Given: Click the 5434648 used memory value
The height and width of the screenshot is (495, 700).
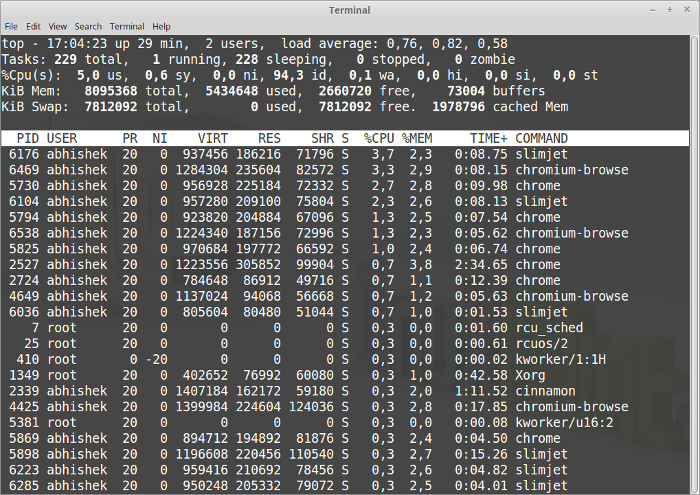Looking at the screenshot, I should pos(232,91).
